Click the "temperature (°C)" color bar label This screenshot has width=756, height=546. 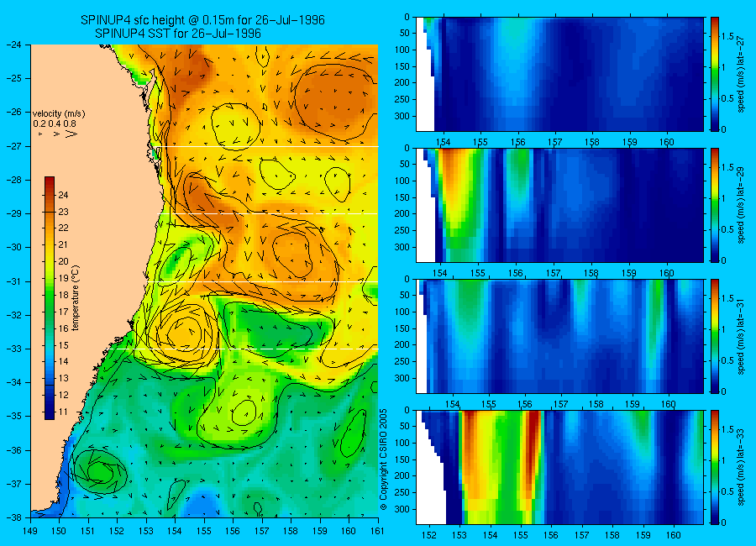76,298
